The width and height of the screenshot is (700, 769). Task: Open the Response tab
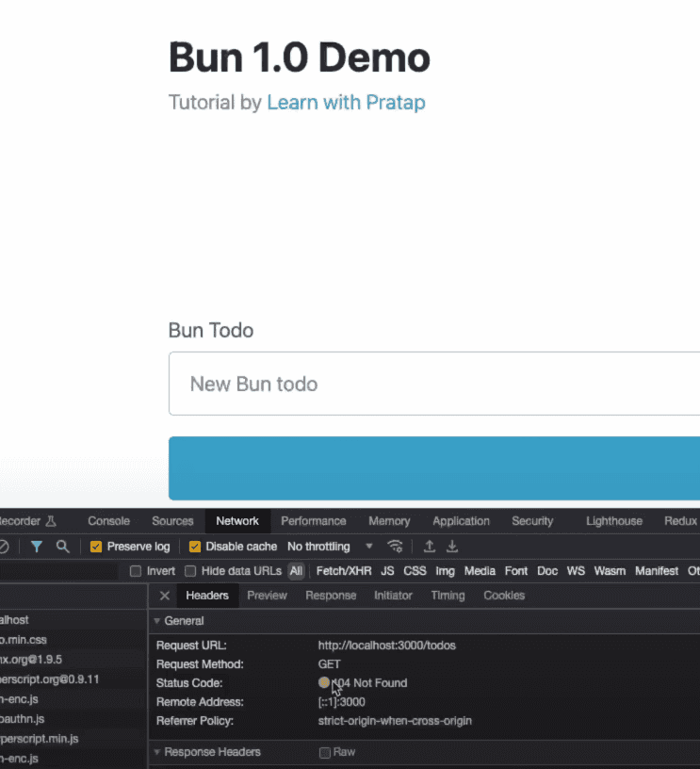tap(331, 596)
